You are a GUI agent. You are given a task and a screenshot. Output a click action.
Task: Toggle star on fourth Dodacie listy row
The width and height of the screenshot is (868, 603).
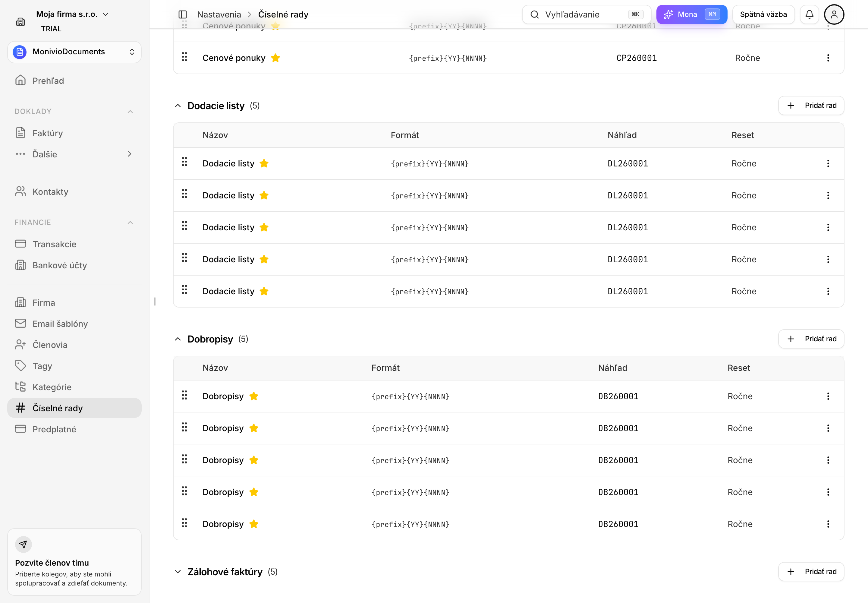pyautogui.click(x=264, y=259)
